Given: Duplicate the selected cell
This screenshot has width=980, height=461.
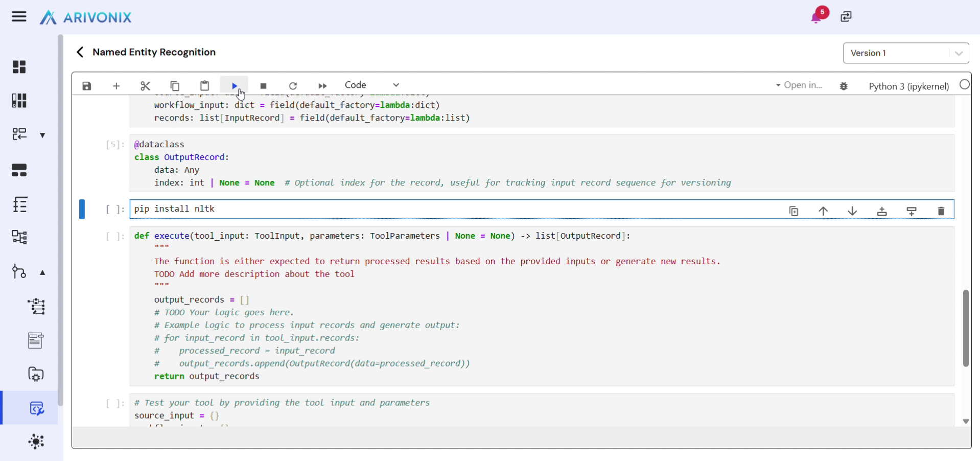Looking at the screenshot, I should click(794, 211).
